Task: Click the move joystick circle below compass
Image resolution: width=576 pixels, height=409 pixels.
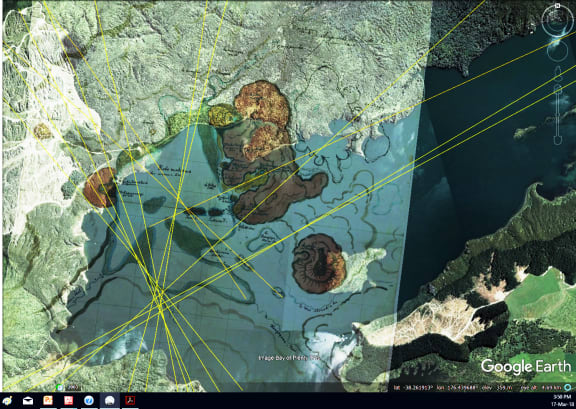Action: (x=557, y=51)
